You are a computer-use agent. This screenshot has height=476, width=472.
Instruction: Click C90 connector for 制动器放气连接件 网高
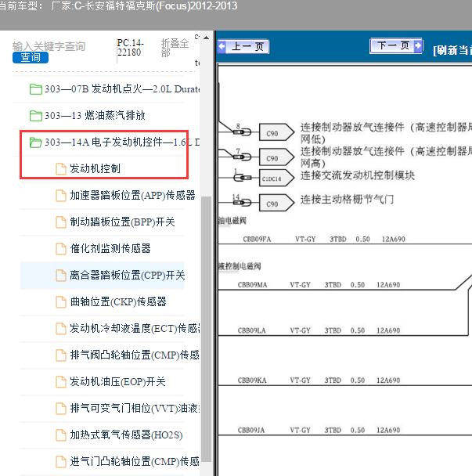(276, 157)
